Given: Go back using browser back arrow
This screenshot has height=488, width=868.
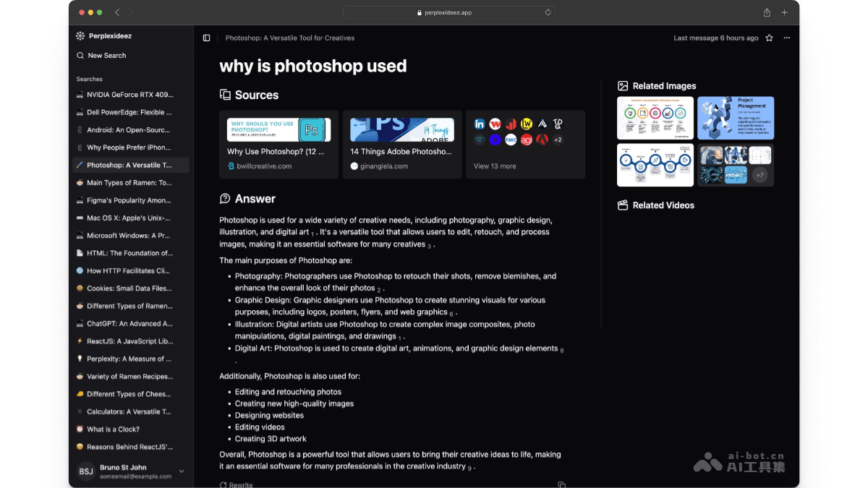Looking at the screenshot, I should click(118, 12).
